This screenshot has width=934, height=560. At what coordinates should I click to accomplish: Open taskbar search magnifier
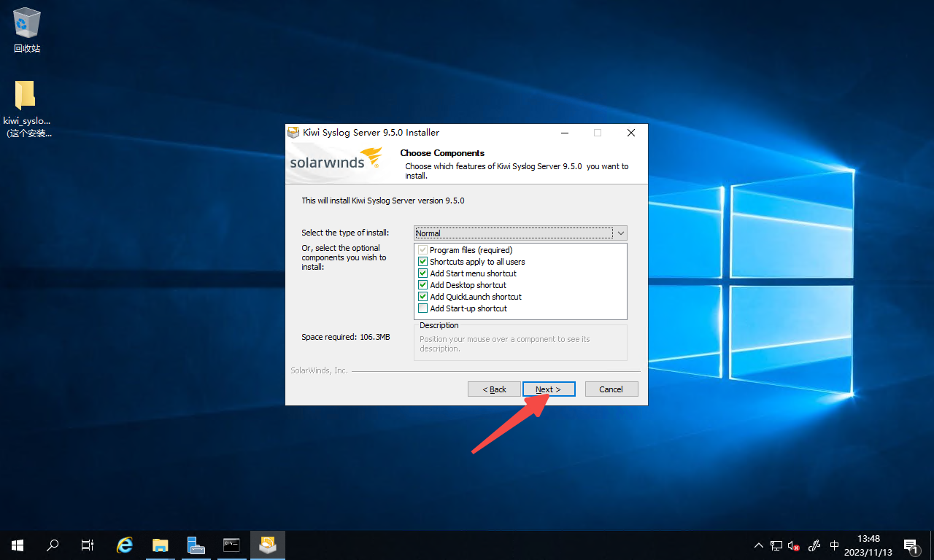pos(53,545)
